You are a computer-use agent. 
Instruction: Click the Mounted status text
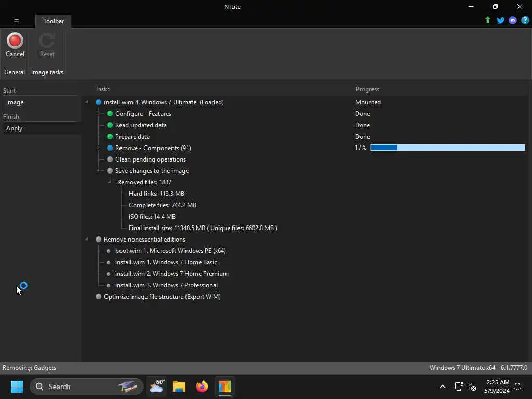pos(368,102)
